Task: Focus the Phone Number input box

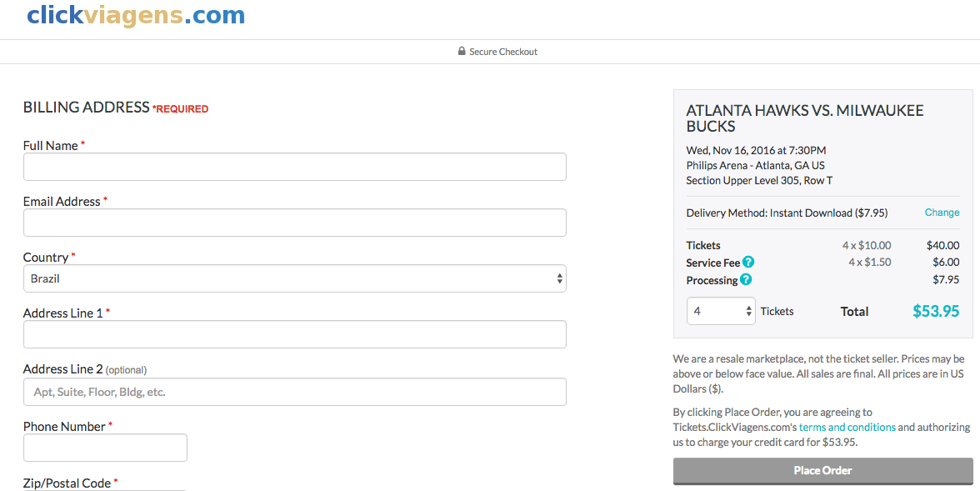Action: click(105, 448)
